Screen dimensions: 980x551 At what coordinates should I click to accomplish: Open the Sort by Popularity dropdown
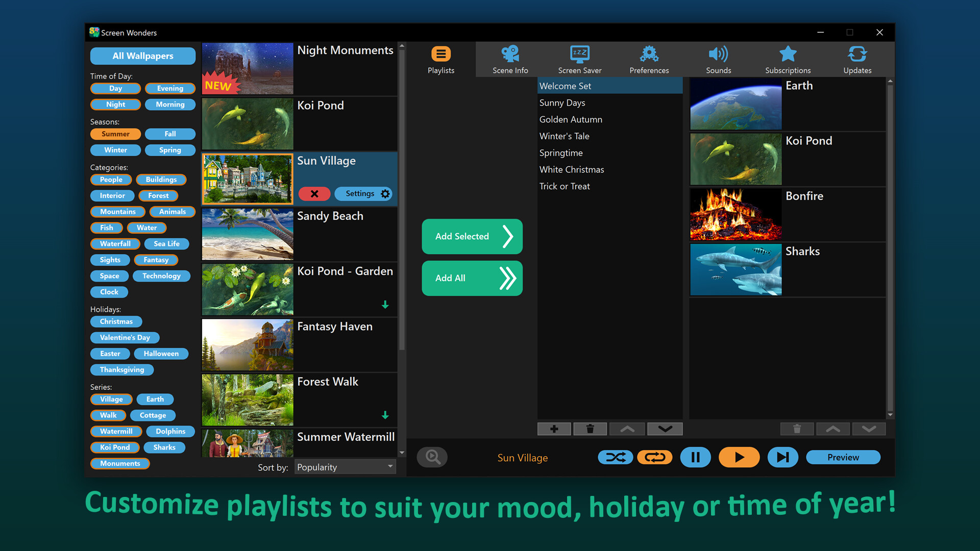point(345,466)
